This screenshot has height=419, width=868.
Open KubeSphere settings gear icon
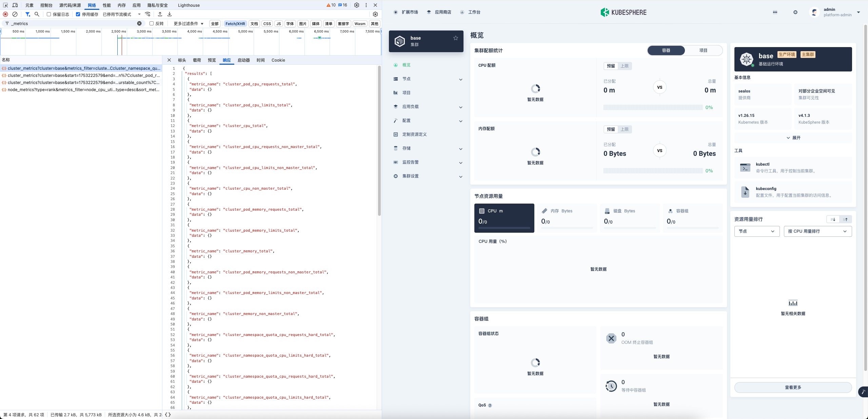click(795, 12)
